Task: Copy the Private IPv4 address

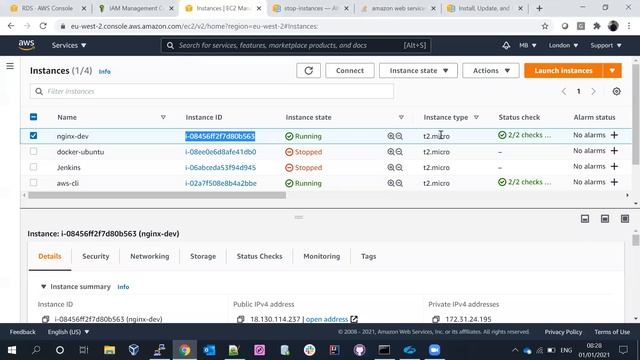Action: pos(436,319)
